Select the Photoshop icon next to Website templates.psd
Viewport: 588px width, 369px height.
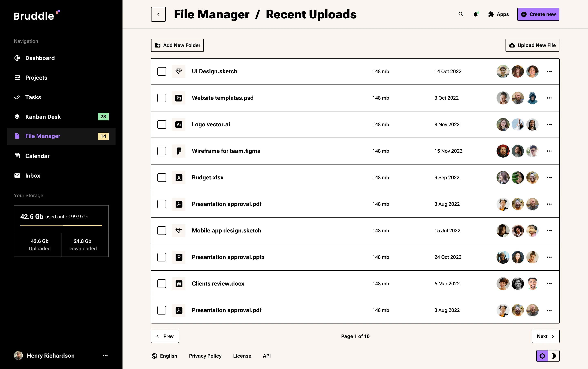179,98
